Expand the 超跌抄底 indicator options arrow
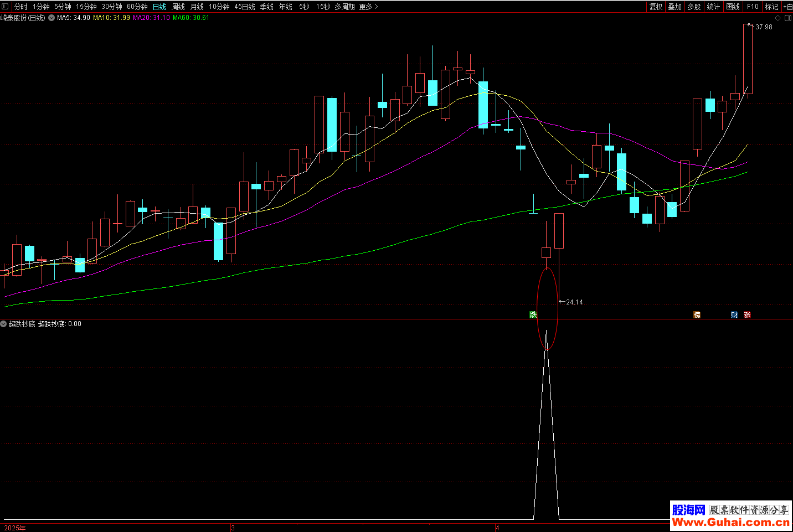Viewport: 793px width, 532px height. tap(3, 324)
